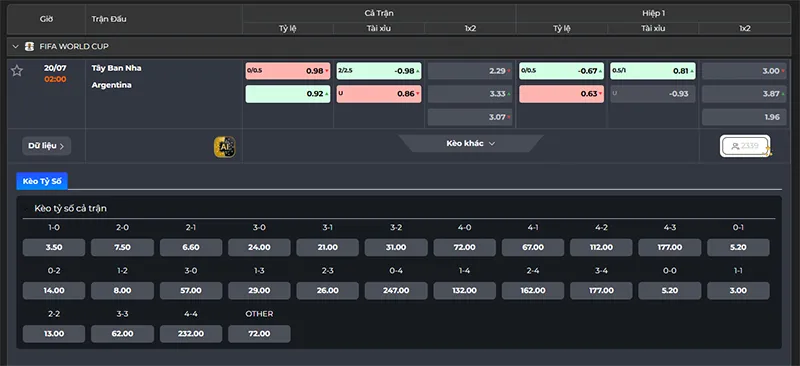Screen dimensions: 800x366
Task: Select full-match handicap odds 0.98
Action: click(288, 71)
